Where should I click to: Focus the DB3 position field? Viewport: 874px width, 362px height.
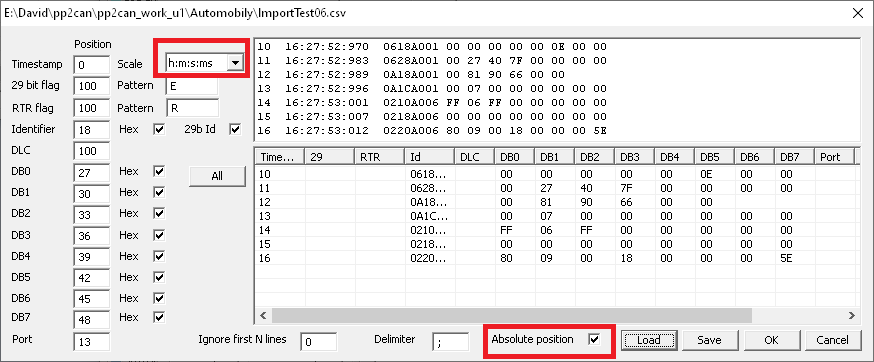click(91, 236)
